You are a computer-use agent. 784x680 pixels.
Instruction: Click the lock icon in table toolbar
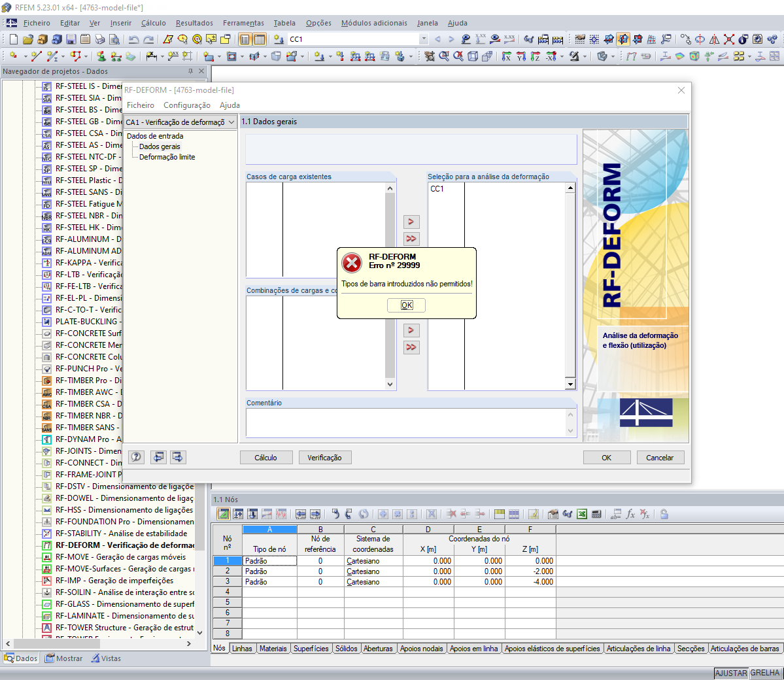pyautogui.click(x=664, y=514)
